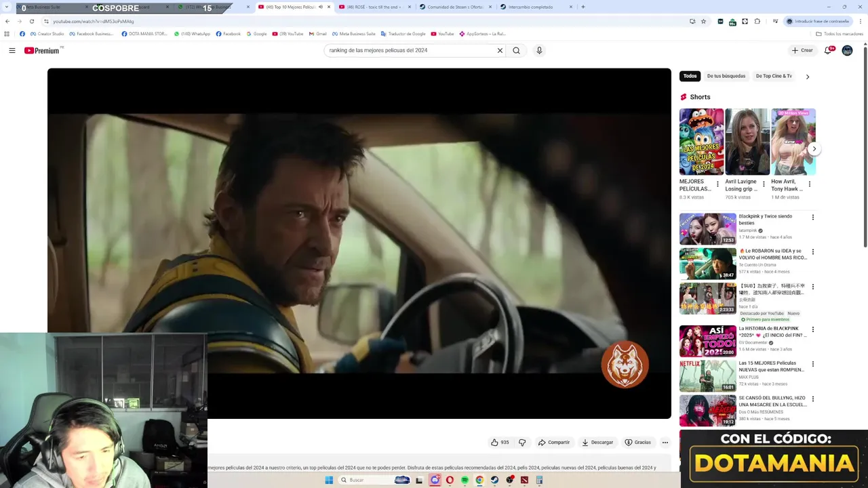This screenshot has height=488, width=868.
Task: Open Dota 2 from the taskbar
Action: pyautogui.click(x=524, y=480)
